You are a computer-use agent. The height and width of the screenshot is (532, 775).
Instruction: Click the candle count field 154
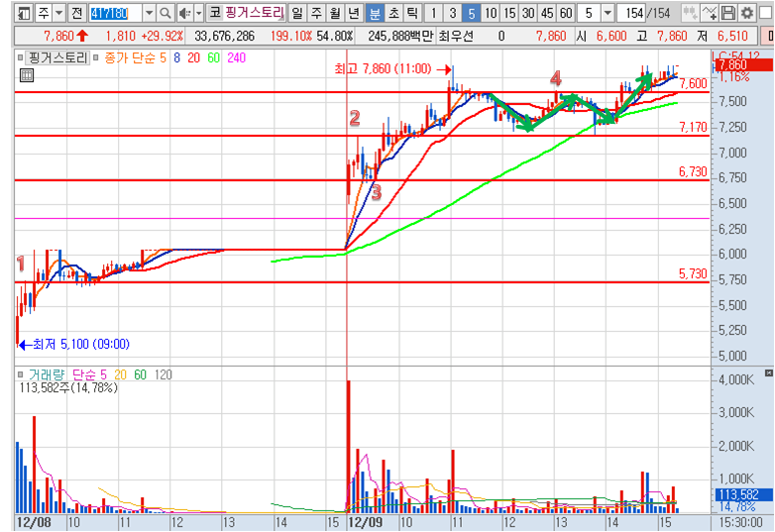[631, 13]
